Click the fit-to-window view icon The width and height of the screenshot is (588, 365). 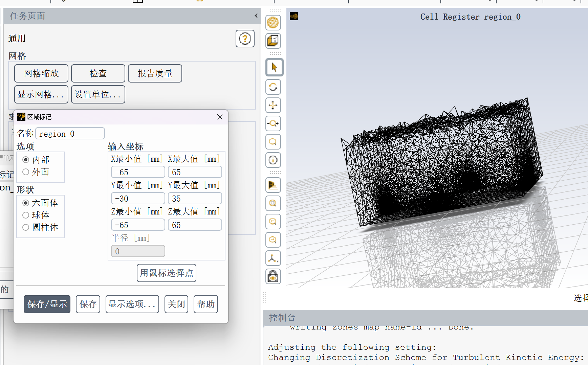click(x=273, y=185)
